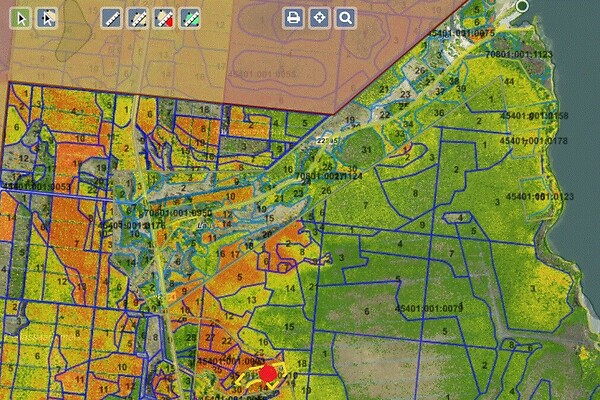Activate the rectangle selection arrow tool
Viewport: 600px width, 400px height.
(x=46, y=18)
